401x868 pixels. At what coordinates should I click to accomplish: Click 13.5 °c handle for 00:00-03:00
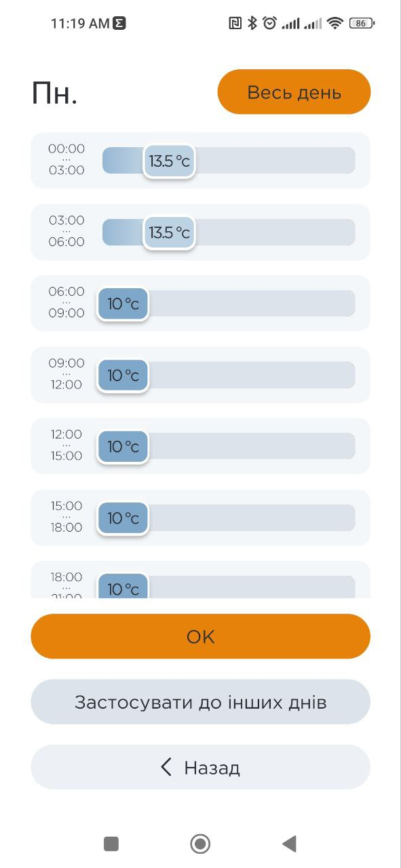pyautogui.click(x=169, y=161)
